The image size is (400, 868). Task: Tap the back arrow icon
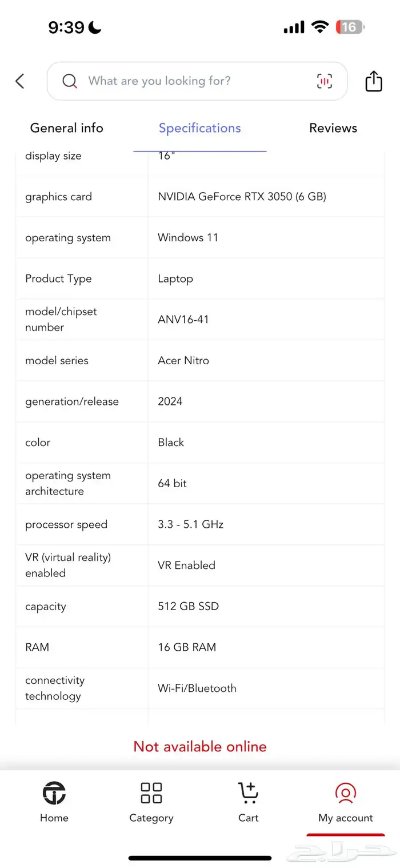coord(20,81)
